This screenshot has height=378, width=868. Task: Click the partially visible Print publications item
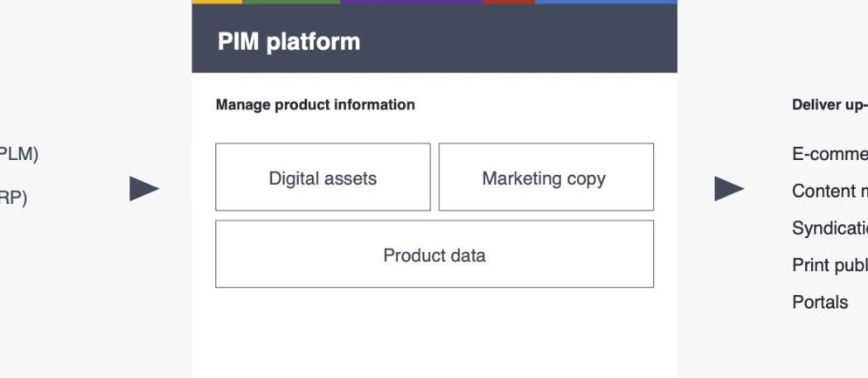[x=829, y=265]
